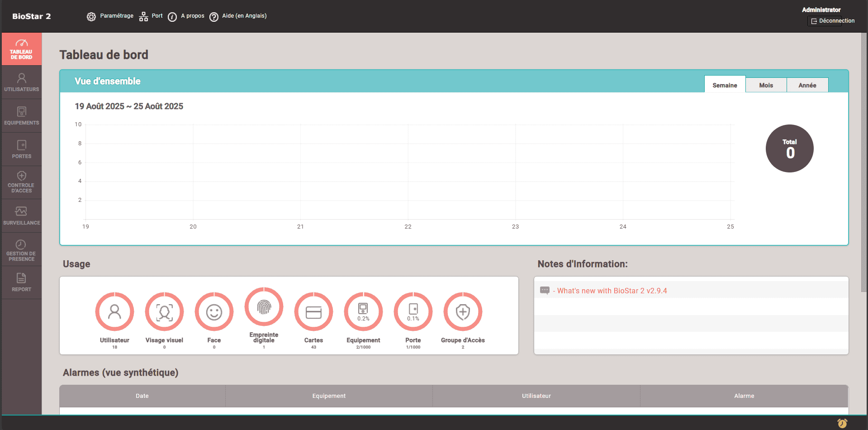This screenshot has width=868, height=430.
Task: Click the Face usage icon
Action: 214,311
